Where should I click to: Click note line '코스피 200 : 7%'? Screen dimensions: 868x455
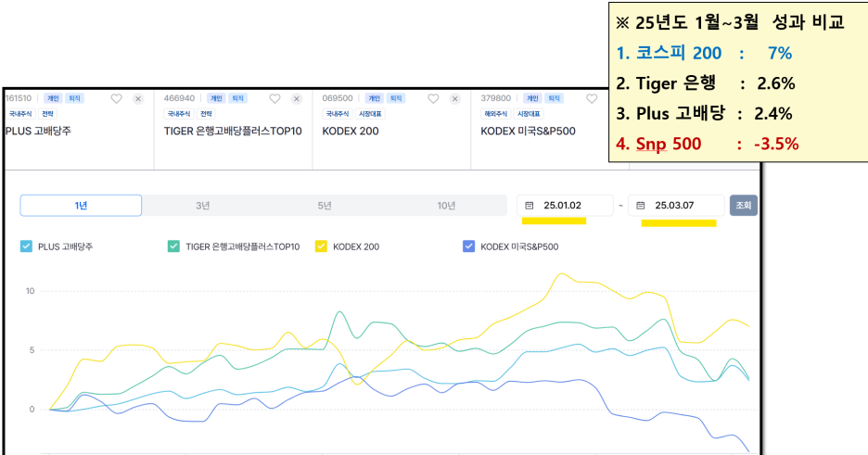[x=704, y=53]
